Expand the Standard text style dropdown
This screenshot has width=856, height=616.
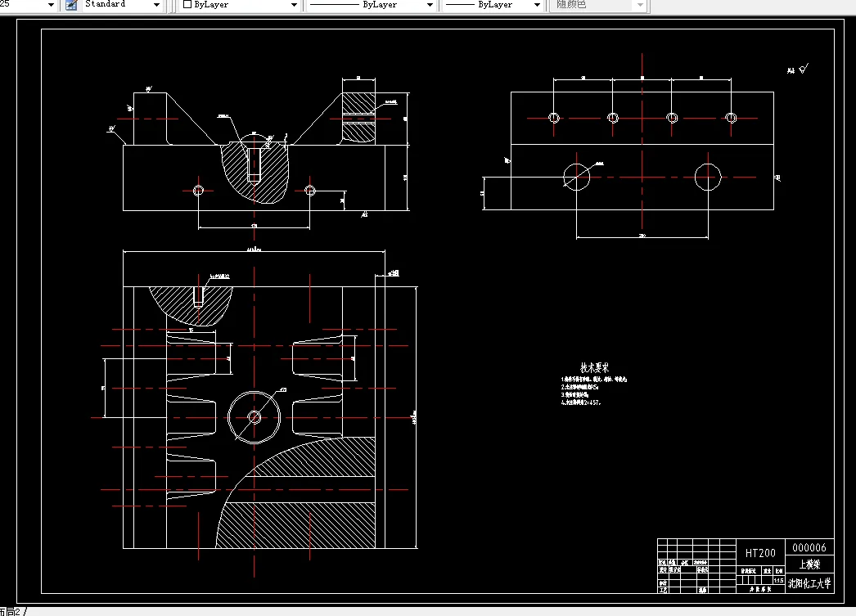(x=156, y=5)
